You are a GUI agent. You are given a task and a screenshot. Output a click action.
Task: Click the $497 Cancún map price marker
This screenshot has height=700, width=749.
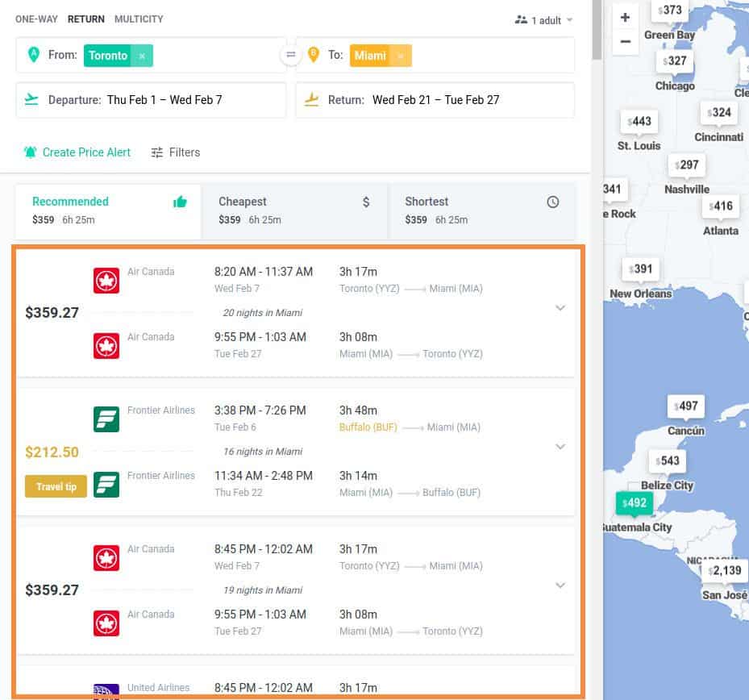click(686, 406)
